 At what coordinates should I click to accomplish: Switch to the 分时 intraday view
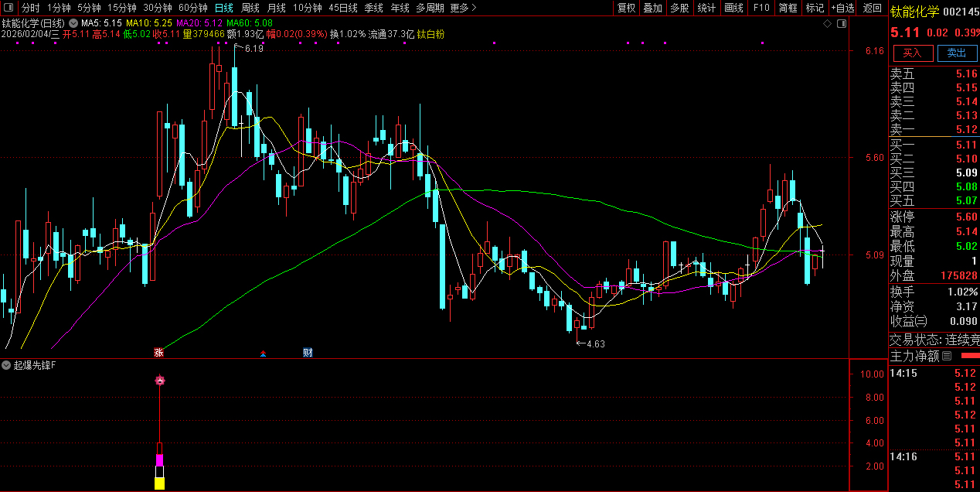31,8
